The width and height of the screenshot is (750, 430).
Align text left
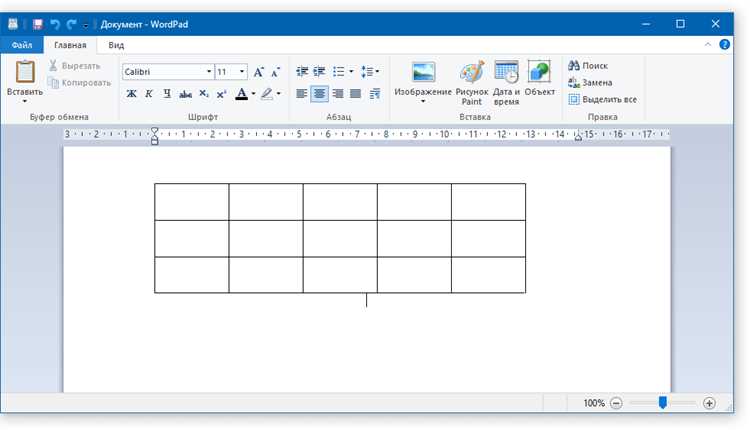point(301,94)
